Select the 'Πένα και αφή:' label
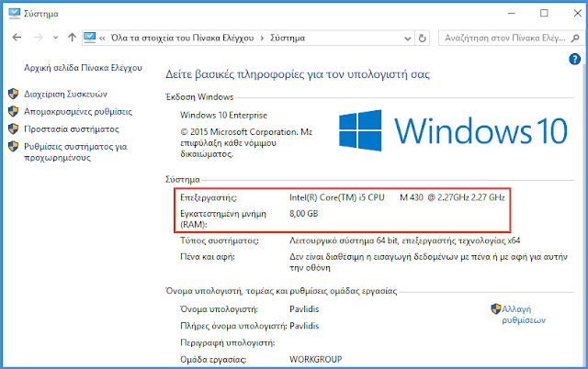Screen dimensions: 588x369 click(x=208, y=257)
